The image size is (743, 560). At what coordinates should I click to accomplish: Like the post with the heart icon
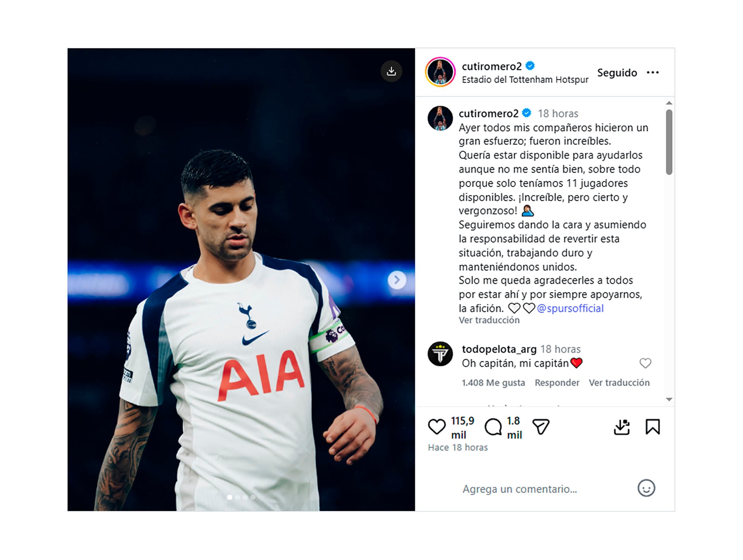[437, 427]
